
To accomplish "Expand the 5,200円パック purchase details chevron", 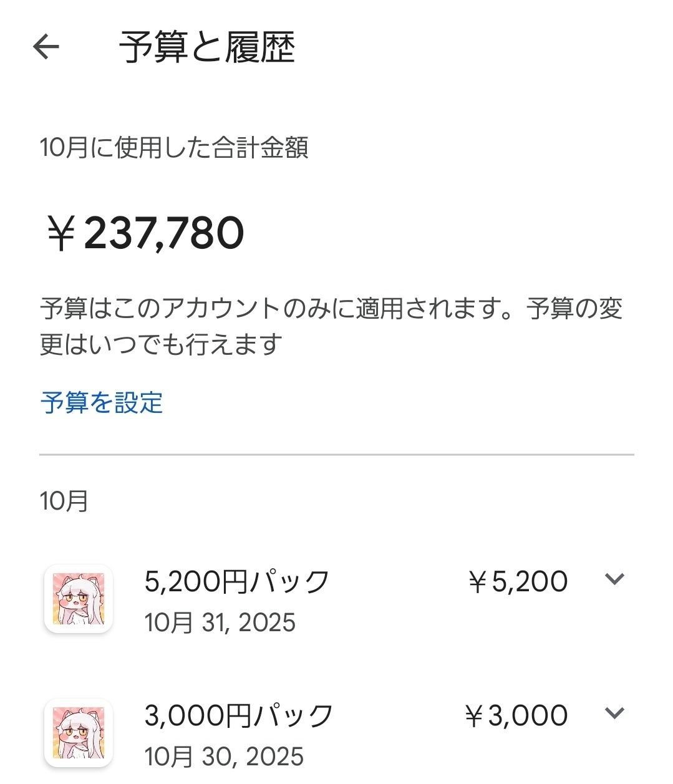I will 614,579.
